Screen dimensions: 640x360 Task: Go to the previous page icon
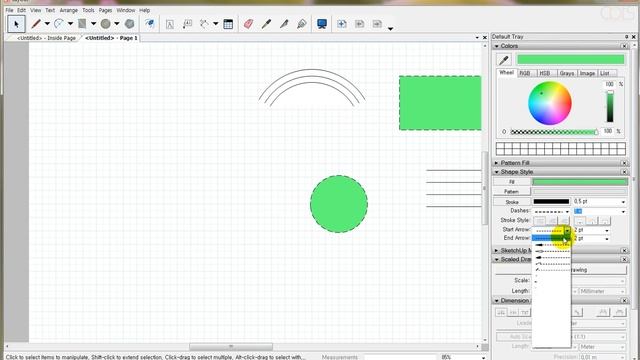[360, 24]
